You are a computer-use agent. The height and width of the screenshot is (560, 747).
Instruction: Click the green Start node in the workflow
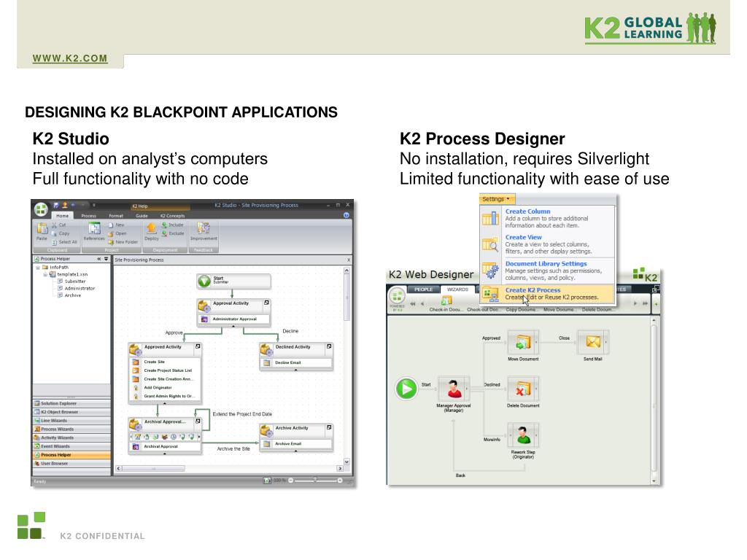(406, 388)
